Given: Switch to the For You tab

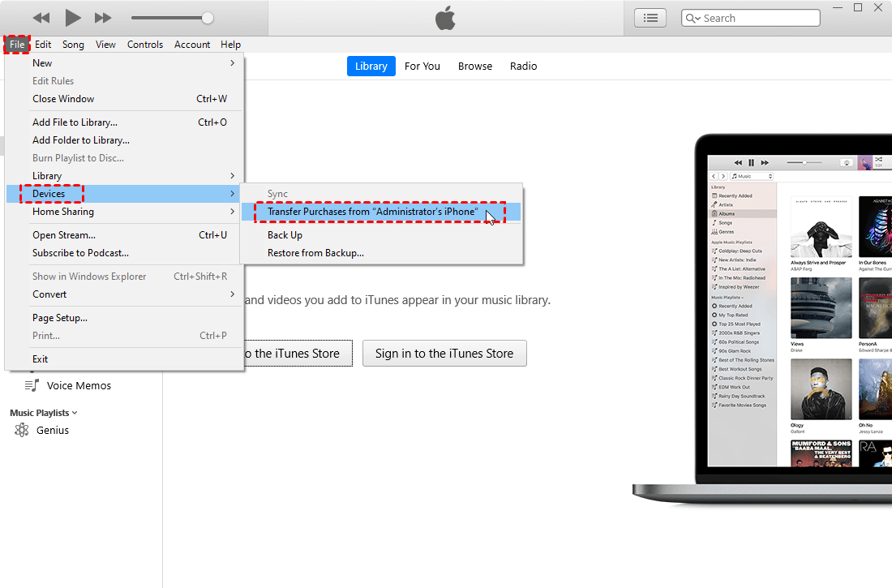Looking at the screenshot, I should pos(422,66).
